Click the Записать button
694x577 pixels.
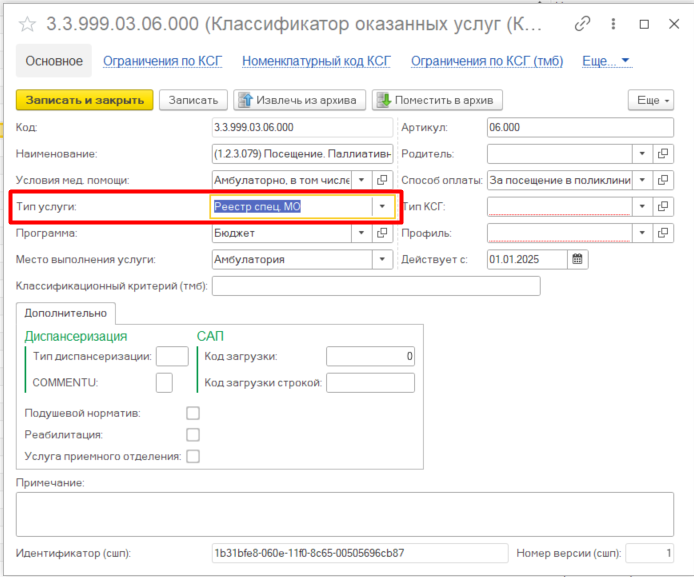[x=193, y=100]
